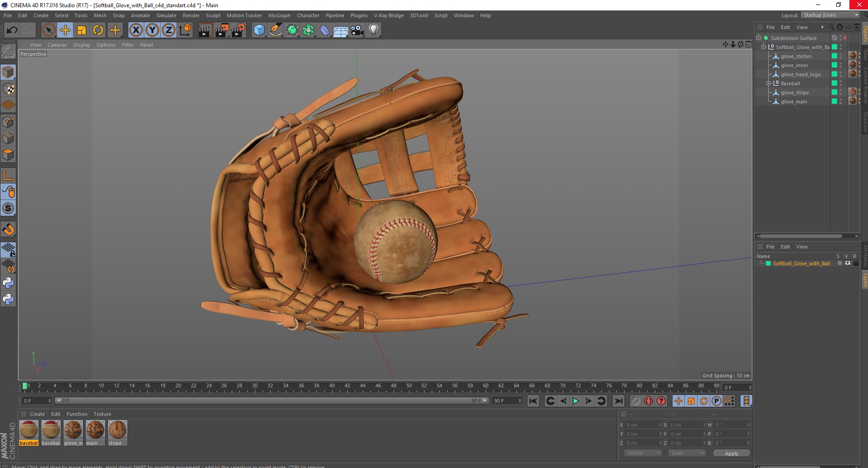Switch to Model mode
Screen dimensions: 868x468
(x=8, y=72)
